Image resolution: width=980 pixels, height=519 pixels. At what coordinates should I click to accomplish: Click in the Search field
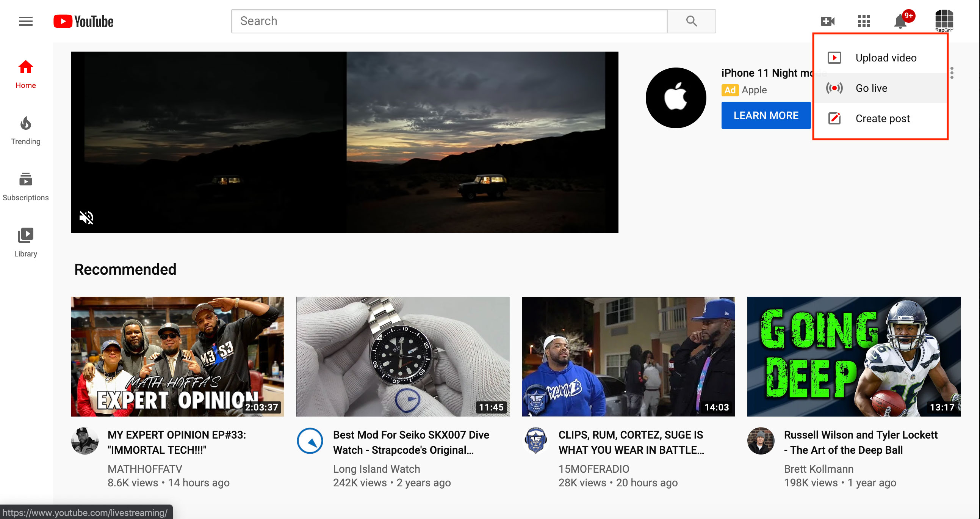449,21
